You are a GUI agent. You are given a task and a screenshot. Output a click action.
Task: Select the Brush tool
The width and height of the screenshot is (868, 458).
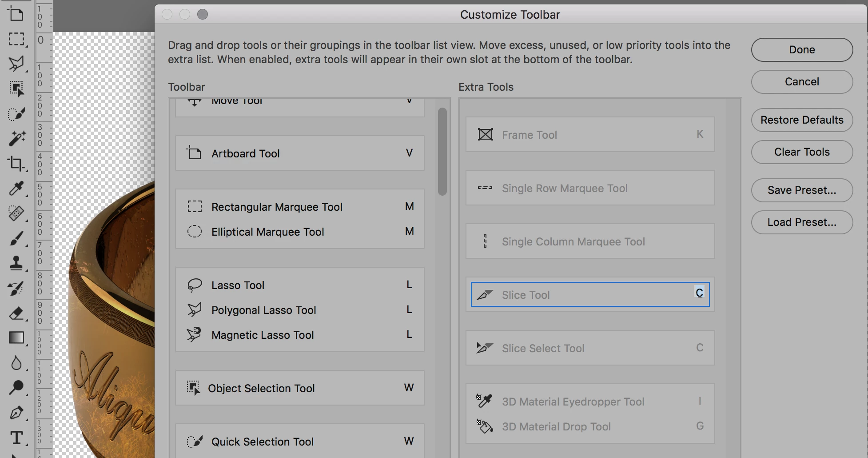16,239
